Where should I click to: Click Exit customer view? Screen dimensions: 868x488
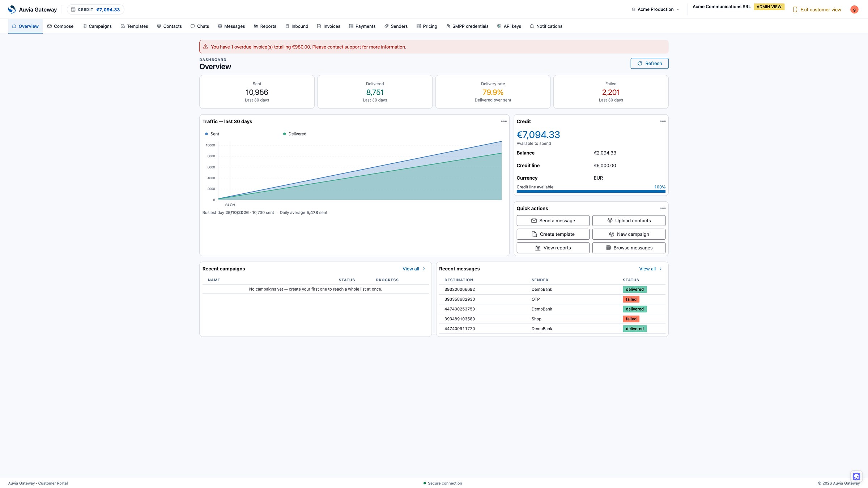pos(817,9)
